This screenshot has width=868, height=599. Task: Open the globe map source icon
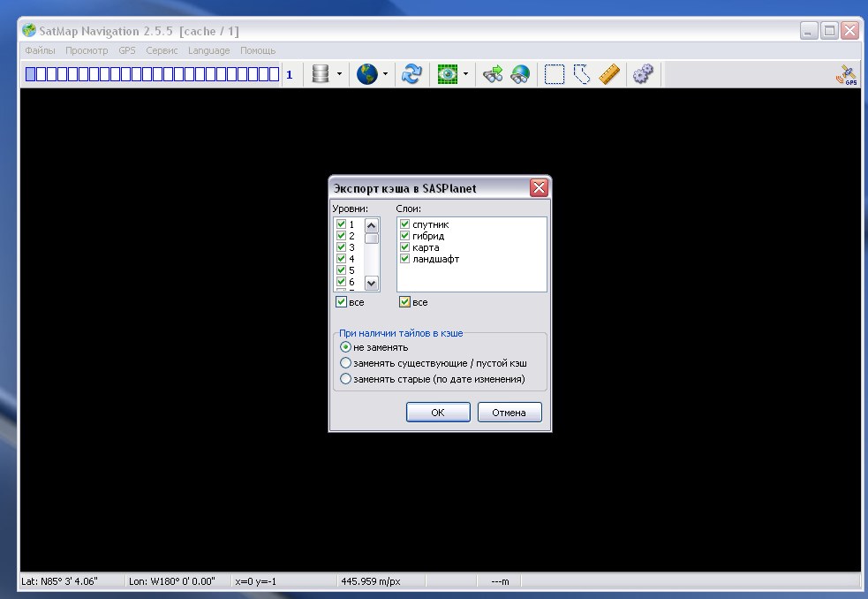point(366,73)
